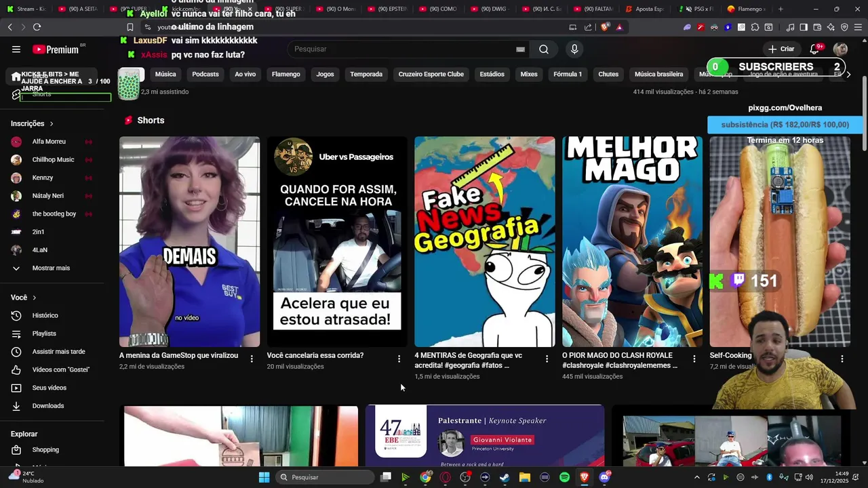Open options for 'Self-Cooking' short
The height and width of the screenshot is (488, 868).
tap(842, 359)
